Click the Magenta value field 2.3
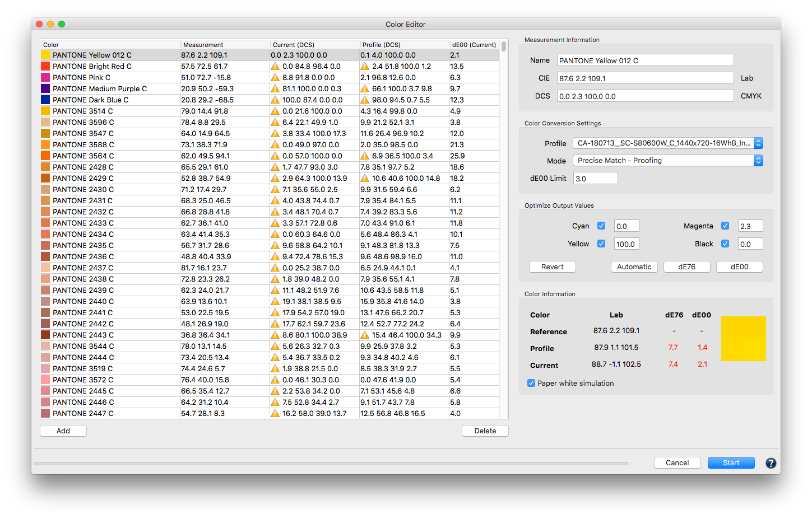This screenshot has height=519, width=812. [x=750, y=226]
